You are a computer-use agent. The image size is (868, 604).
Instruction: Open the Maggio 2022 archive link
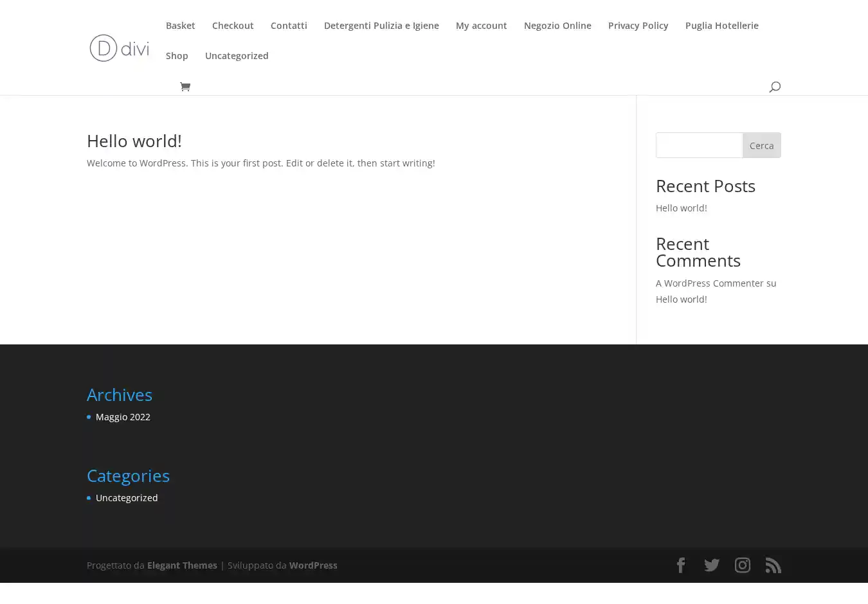click(x=123, y=417)
